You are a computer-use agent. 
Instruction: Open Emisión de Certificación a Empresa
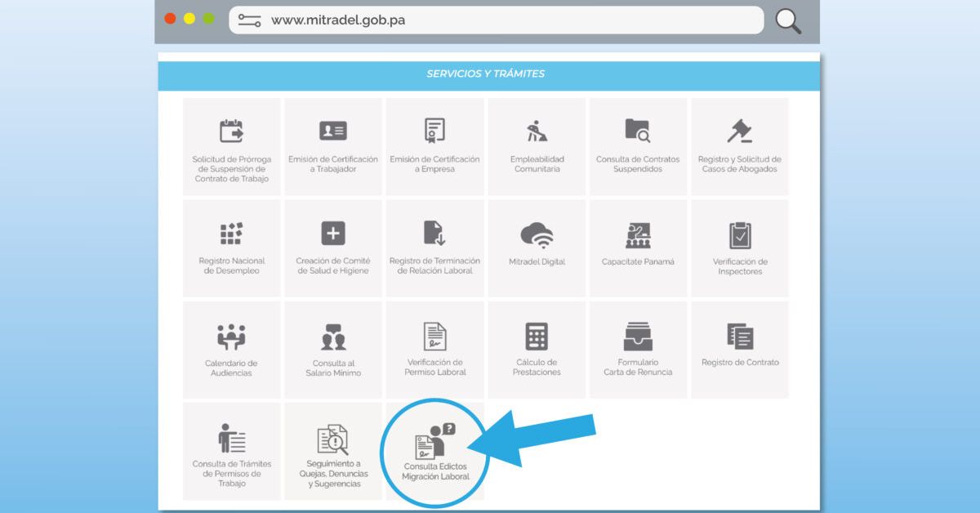434,147
